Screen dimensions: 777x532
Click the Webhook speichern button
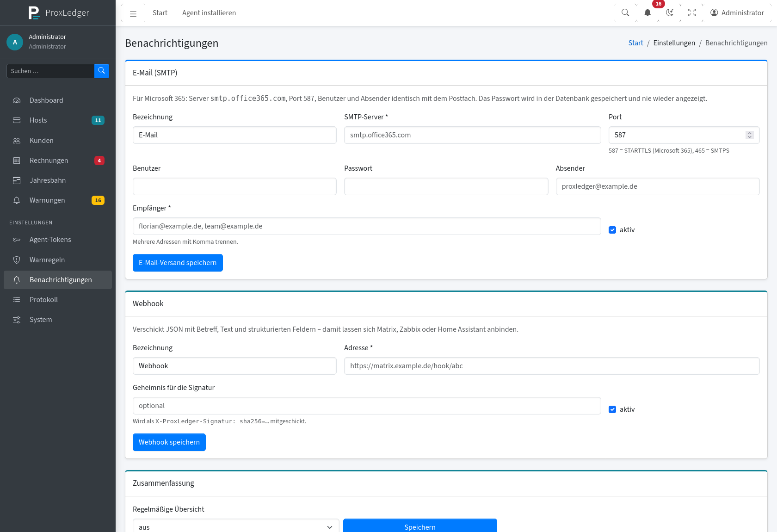(169, 442)
